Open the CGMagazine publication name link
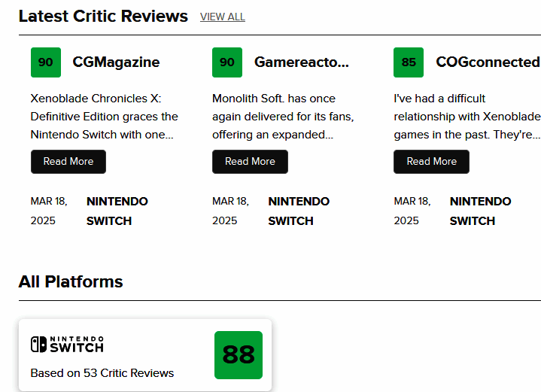 (x=116, y=62)
